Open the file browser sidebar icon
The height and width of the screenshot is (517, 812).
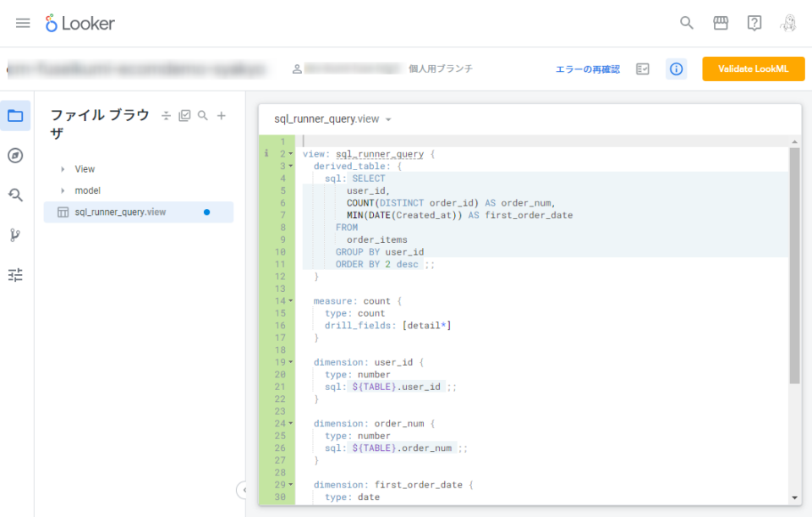tap(15, 116)
